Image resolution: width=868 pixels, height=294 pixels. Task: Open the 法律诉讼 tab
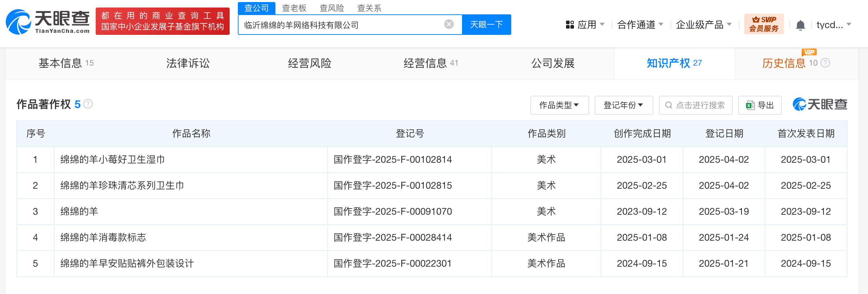[188, 63]
